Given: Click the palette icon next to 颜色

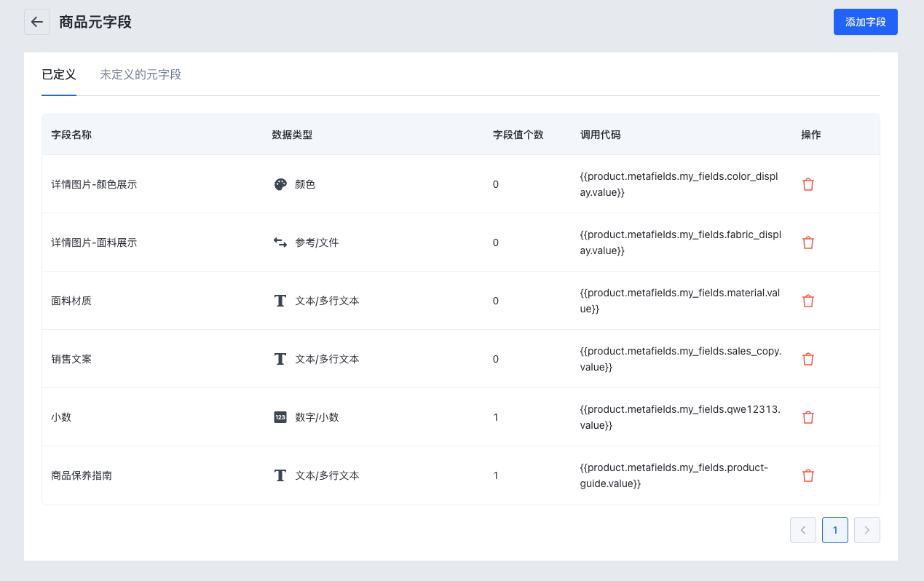Looking at the screenshot, I should tap(280, 184).
